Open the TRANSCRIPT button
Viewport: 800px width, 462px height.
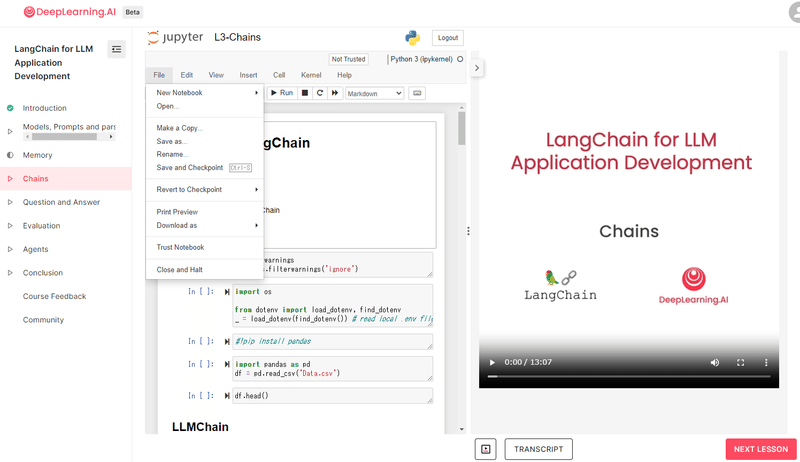click(x=539, y=449)
